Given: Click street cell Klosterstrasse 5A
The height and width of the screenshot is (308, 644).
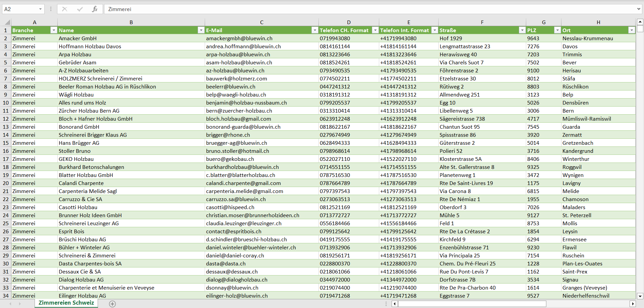Looking at the screenshot, I should click(x=482, y=159).
